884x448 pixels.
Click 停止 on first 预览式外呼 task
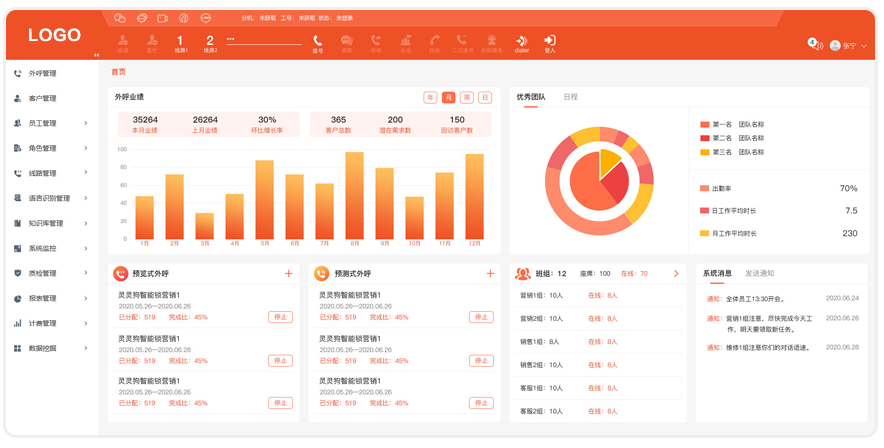(280, 317)
